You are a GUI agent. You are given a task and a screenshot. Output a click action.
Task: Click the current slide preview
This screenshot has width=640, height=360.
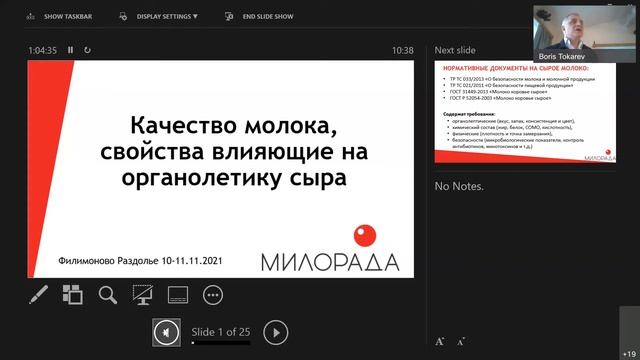(220, 169)
